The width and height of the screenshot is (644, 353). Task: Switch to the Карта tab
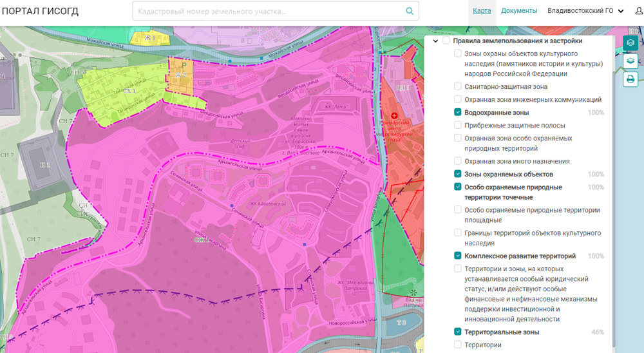pos(482,11)
